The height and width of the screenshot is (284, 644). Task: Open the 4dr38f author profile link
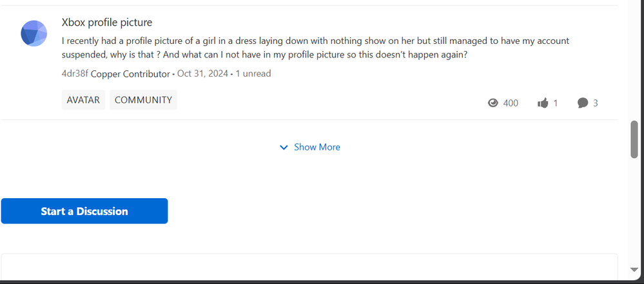tap(75, 74)
